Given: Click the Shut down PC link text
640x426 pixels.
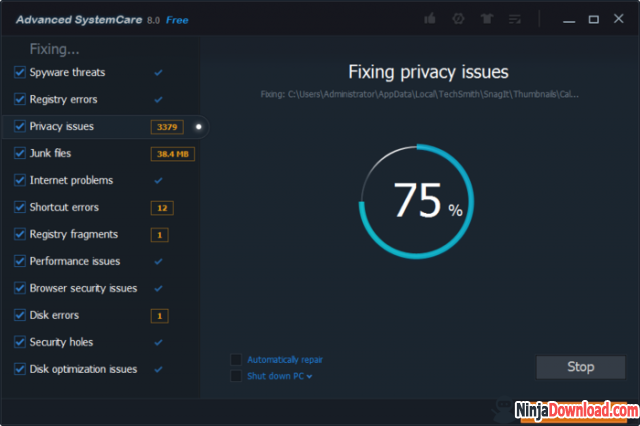Looking at the screenshot, I should [x=276, y=376].
